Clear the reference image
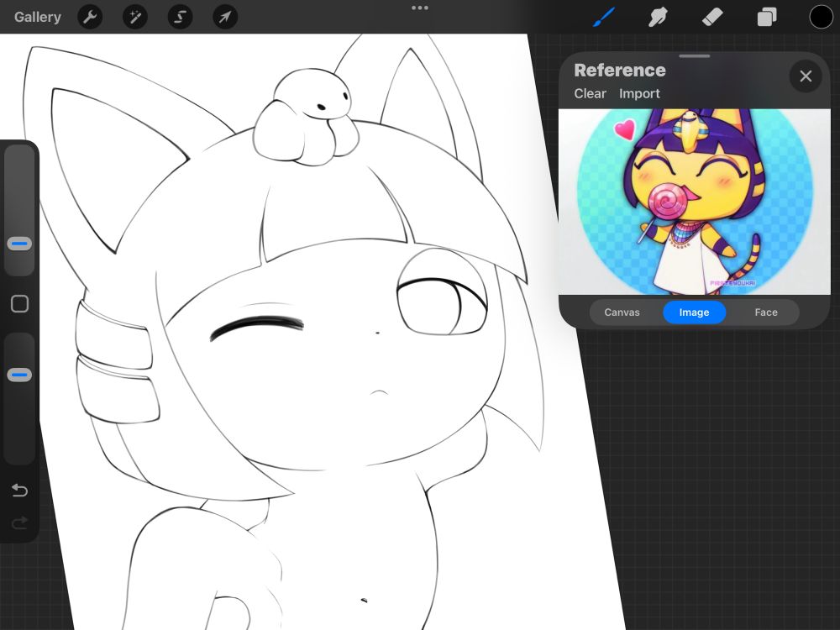This screenshot has height=630, width=840. point(590,94)
